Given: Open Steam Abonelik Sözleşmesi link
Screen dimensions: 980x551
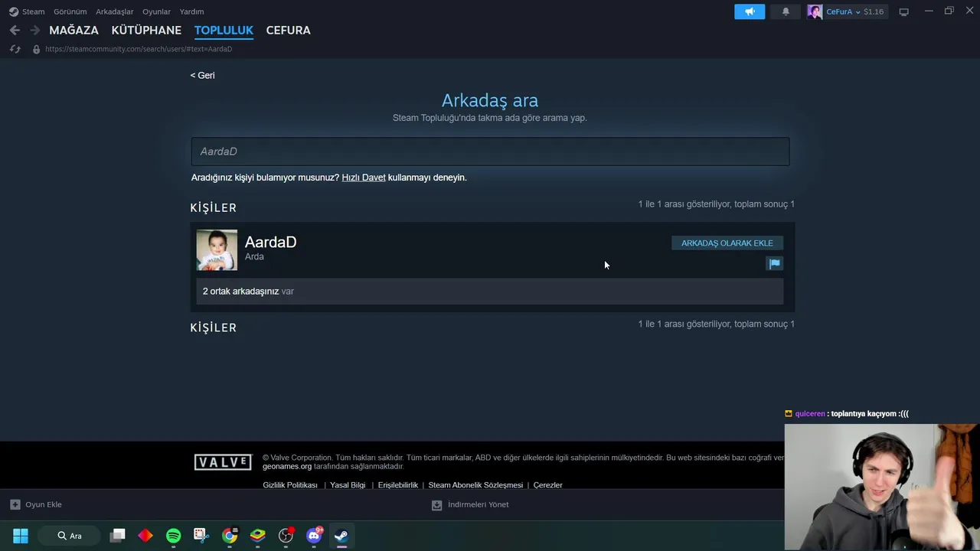Looking at the screenshot, I should (475, 485).
